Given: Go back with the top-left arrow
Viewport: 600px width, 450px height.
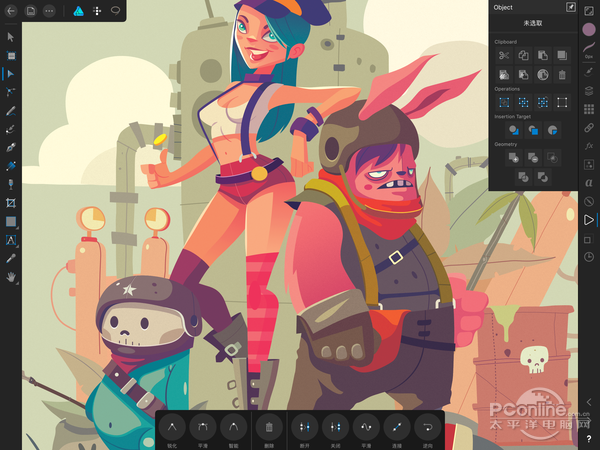Looking at the screenshot, I should (x=11, y=11).
